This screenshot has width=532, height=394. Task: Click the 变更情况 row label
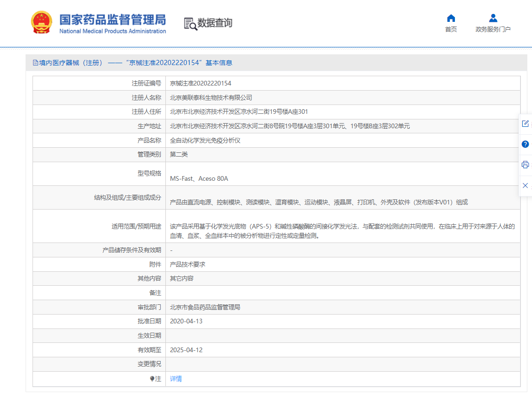click(149, 364)
